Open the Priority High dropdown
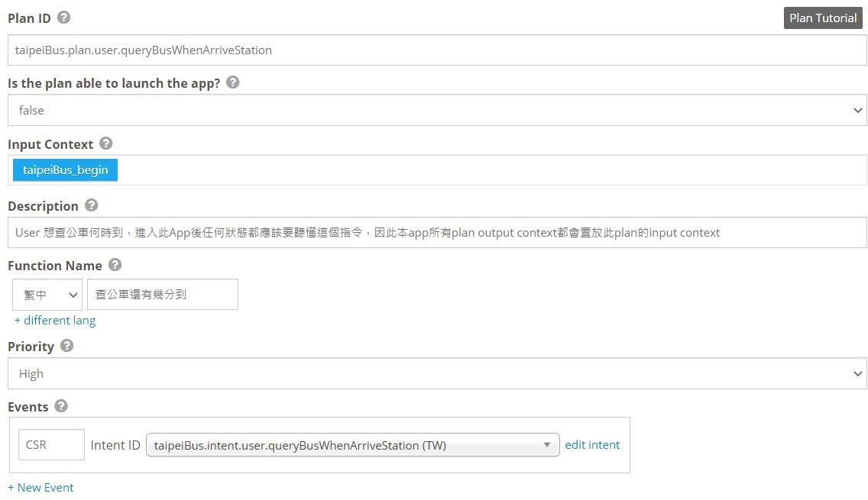 [x=437, y=373]
